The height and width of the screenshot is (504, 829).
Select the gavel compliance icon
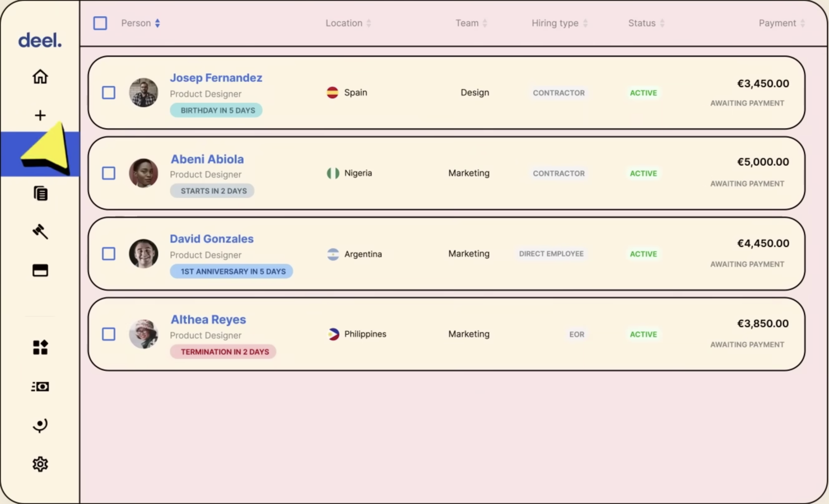point(40,232)
